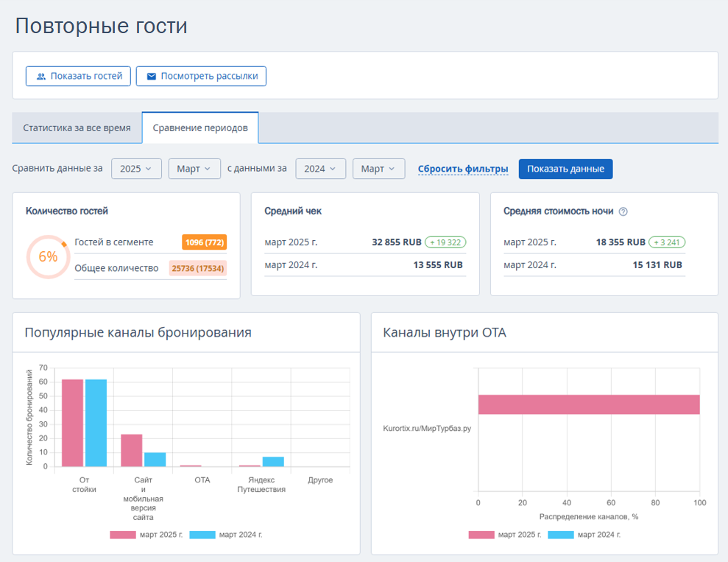The image size is (728, 562).
Task: Click the 25736 (17534) total count badge
Action: (198, 268)
